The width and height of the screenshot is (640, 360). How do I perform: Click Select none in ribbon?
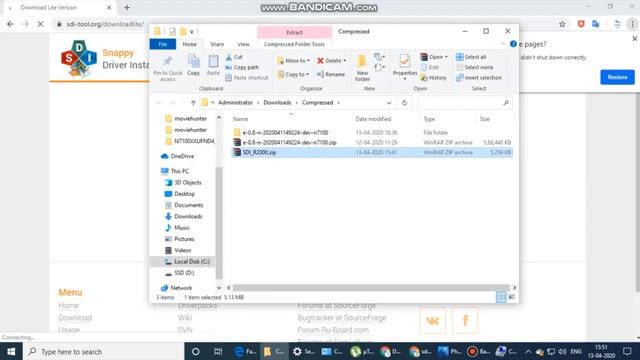point(474,67)
